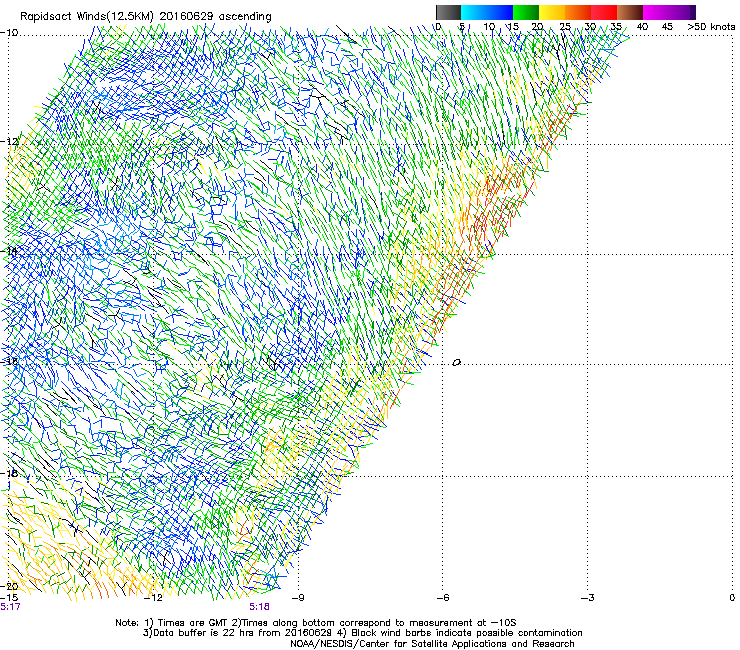The width and height of the screenshot is (740, 650).
Task: Click the '-6' longitude label on bottom axis
Action: (442, 597)
